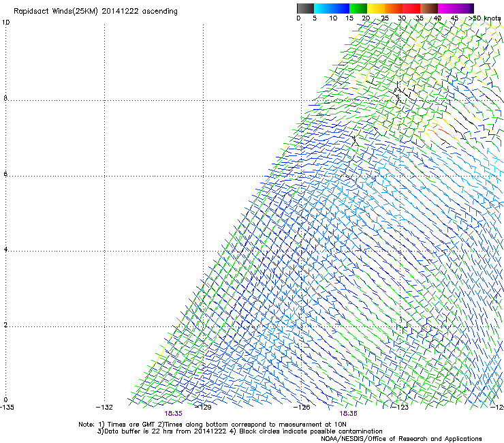Image resolution: width=504 pixels, height=443 pixels.
Task: Click the purple '18:35' time label
Action: [x=173, y=414]
